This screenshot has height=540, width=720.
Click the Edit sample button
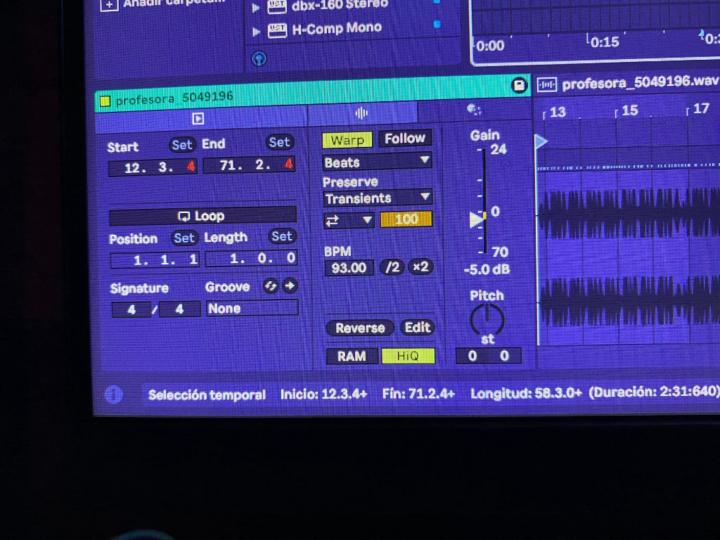417,327
